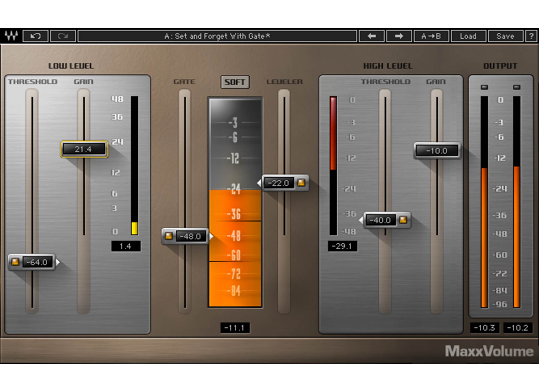Copy settings with A→B button
This screenshot has height=392, width=539.
(x=431, y=36)
